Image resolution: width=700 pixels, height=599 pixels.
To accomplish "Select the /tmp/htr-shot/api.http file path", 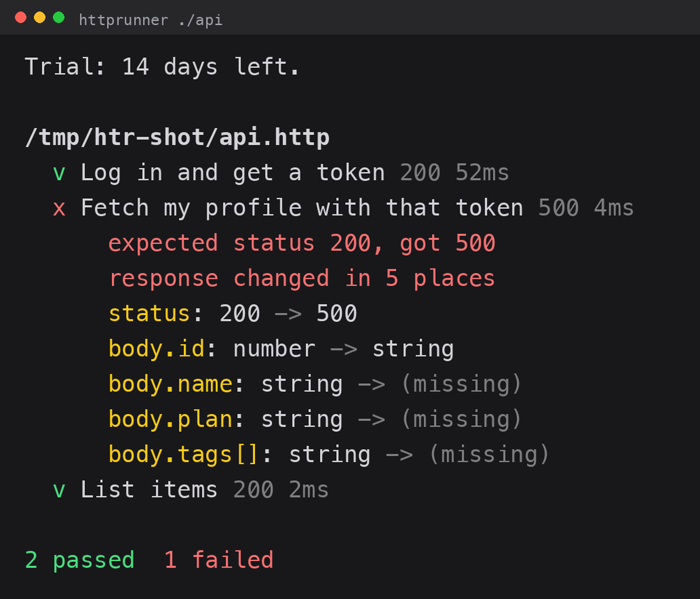I will [177, 138].
